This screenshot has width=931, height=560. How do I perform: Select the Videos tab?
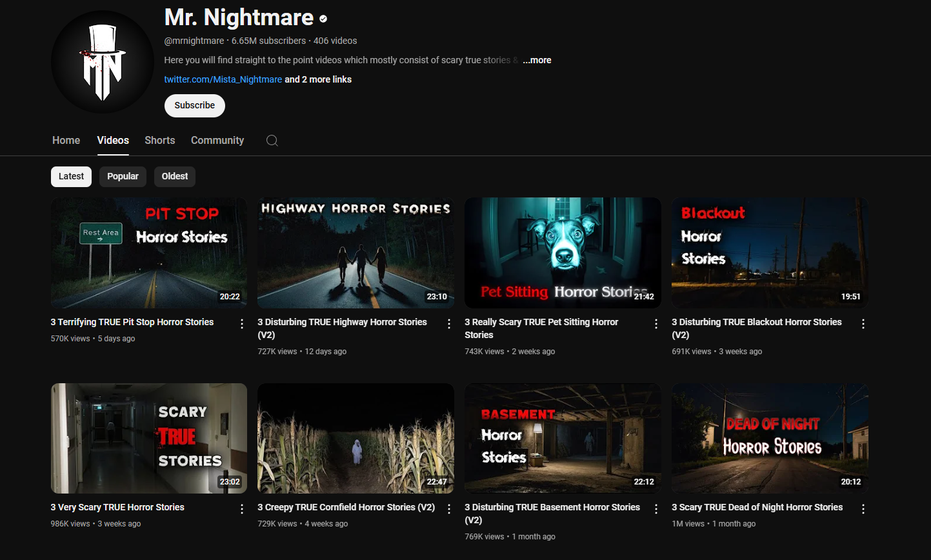point(113,141)
